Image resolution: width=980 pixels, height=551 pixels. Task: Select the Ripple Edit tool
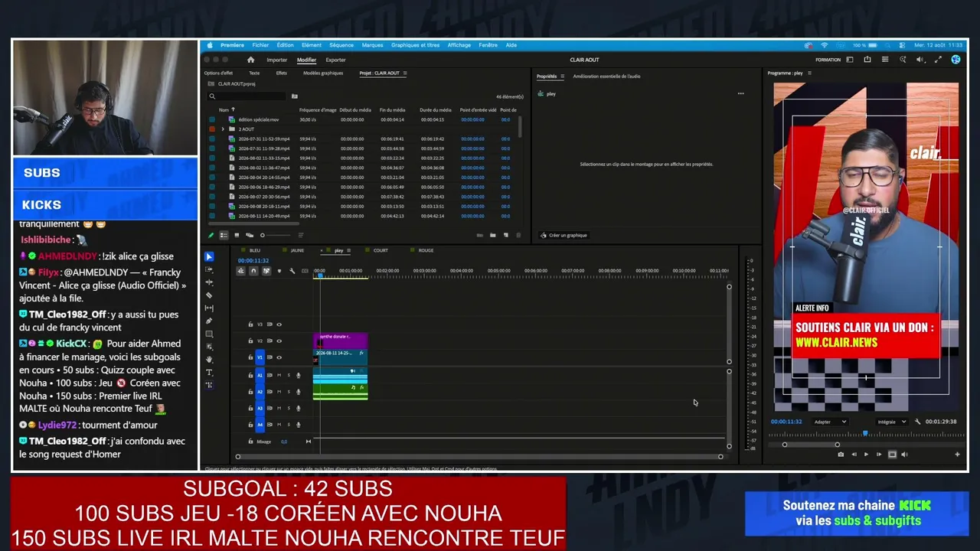click(210, 282)
